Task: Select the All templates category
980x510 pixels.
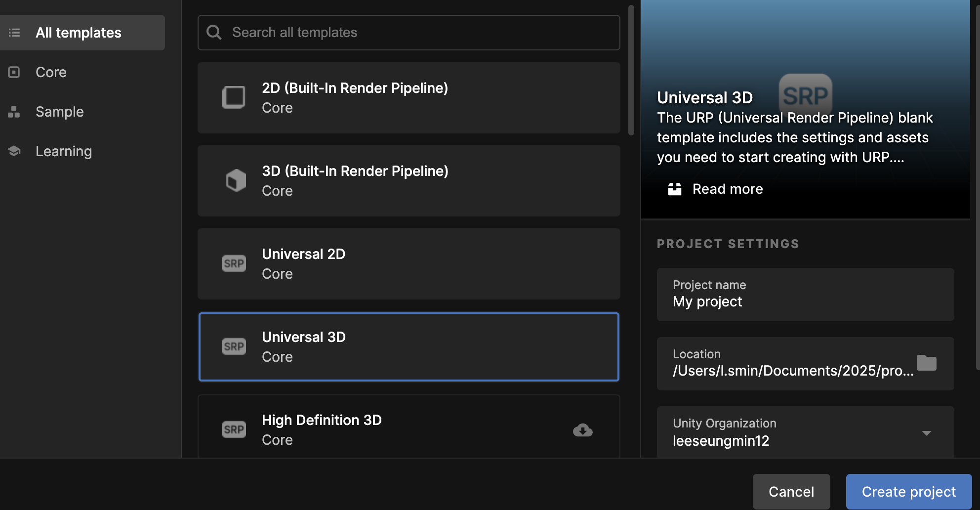Action: coord(82,33)
